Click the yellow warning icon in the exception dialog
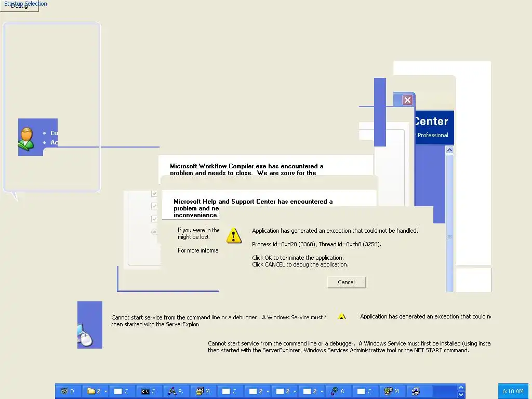 [234, 236]
